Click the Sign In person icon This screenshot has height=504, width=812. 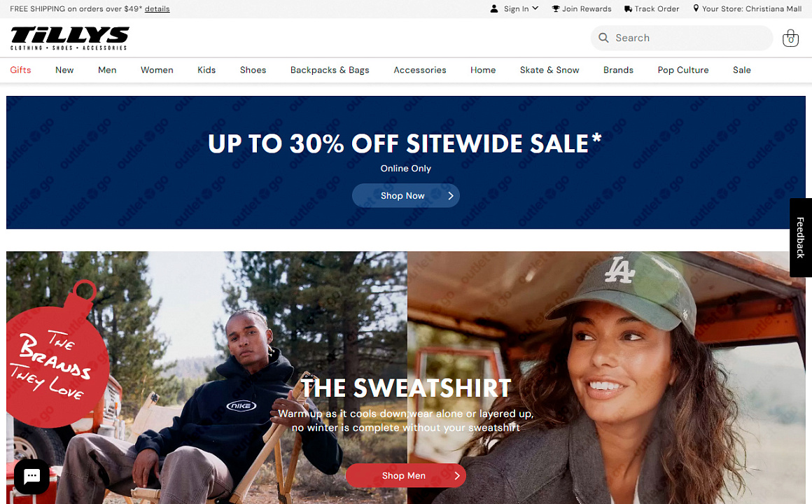coord(494,9)
